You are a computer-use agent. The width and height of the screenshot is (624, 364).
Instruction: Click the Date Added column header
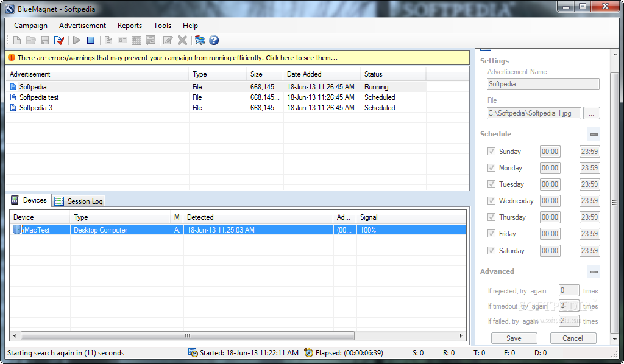[322, 74]
